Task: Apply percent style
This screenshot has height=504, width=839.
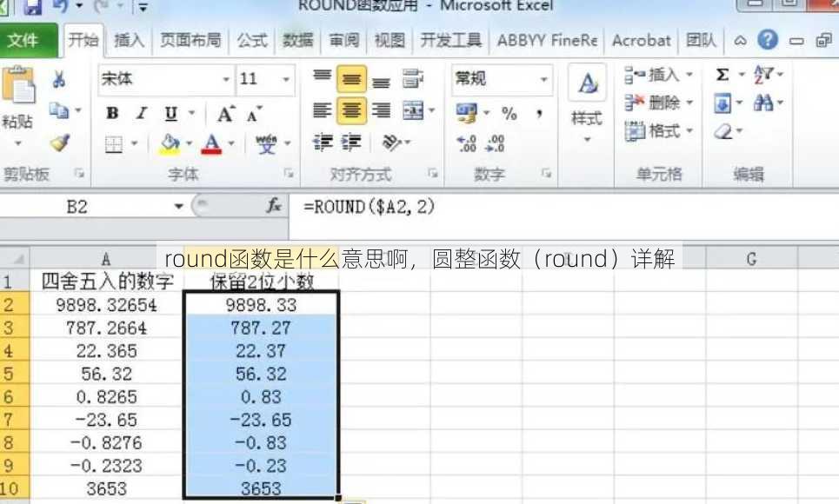Action: (x=509, y=113)
